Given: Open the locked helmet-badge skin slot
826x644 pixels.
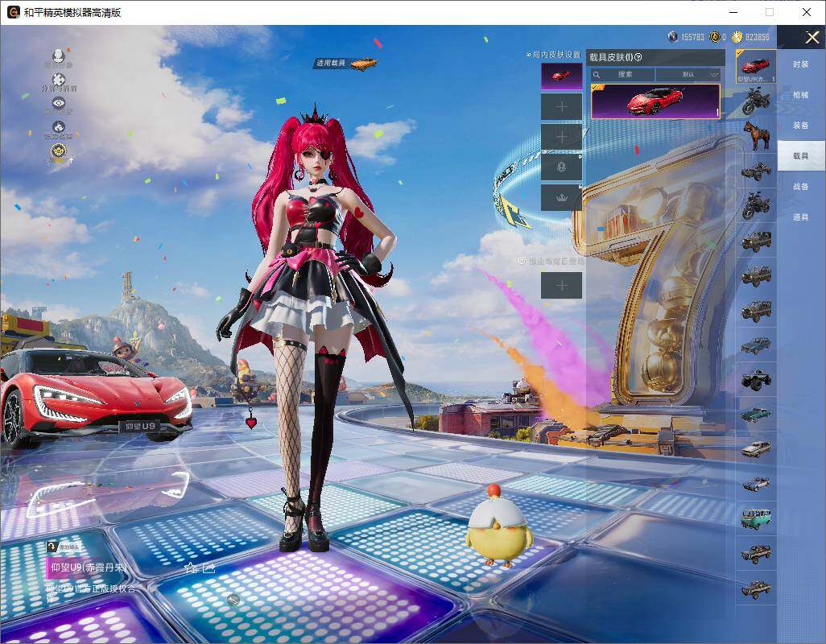Looking at the screenshot, I should coord(562,167).
